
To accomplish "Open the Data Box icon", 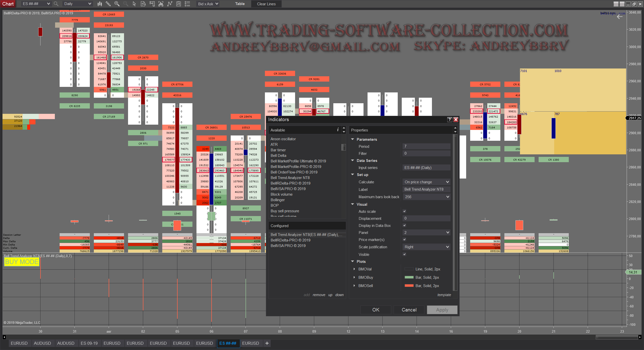I will (x=143, y=4).
